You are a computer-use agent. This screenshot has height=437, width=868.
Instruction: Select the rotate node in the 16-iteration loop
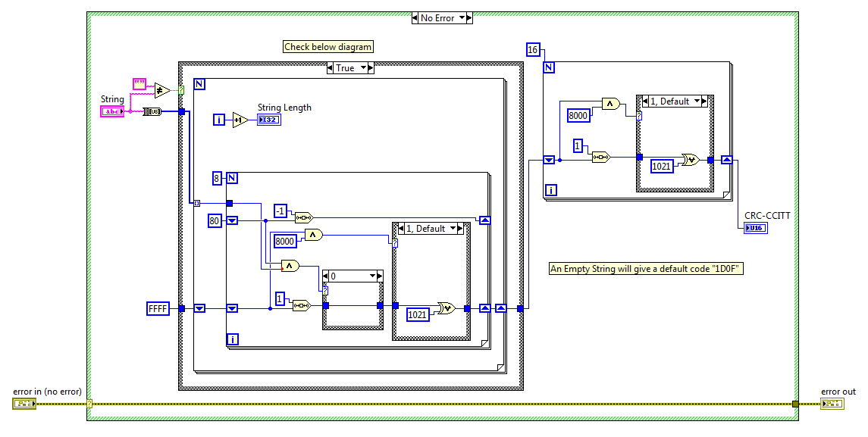coord(601,157)
